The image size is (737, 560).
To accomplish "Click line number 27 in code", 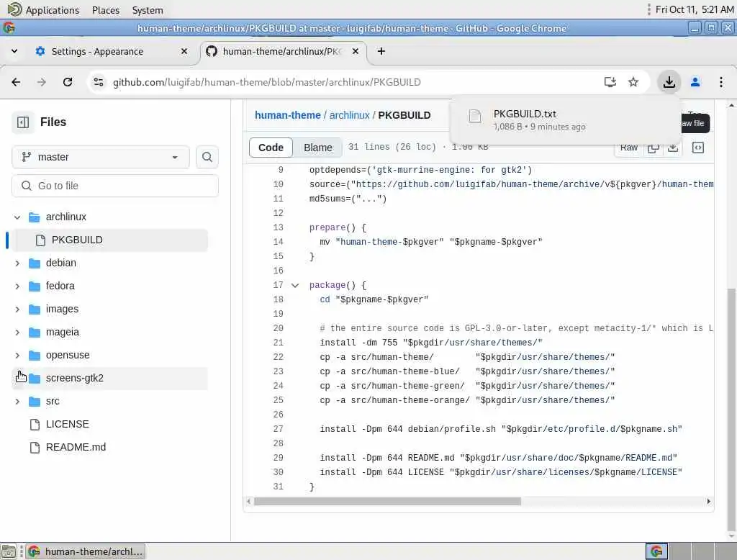I will click(x=279, y=429).
